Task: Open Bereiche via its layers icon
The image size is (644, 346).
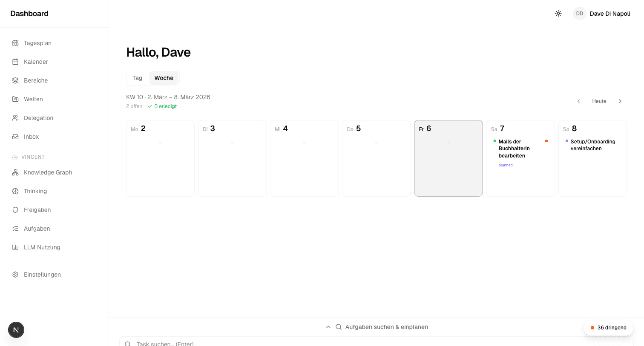Action: [x=15, y=80]
